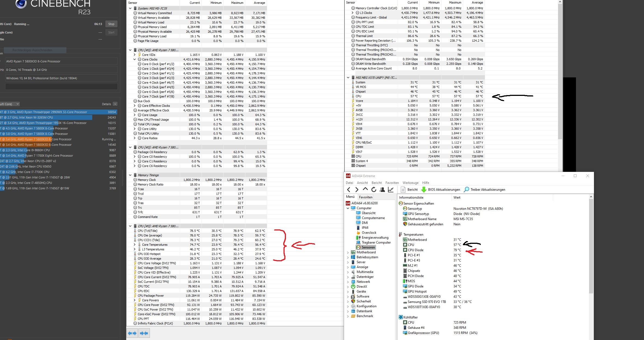Open AIDA64 graph statistics icon
Screen dimensions: 644x340
391,190
